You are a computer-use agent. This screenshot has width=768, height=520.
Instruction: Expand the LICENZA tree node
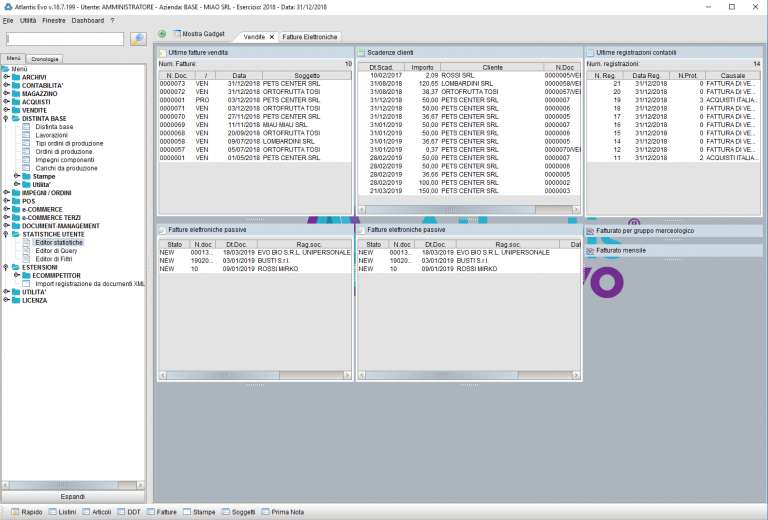(x=6, y=300)
